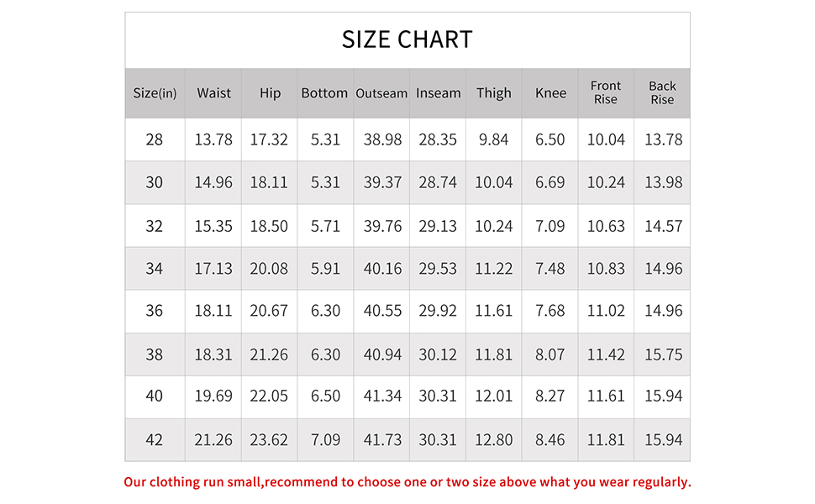815x504 pixels.
Task: Click the 8.07 knee value for size 38
Action: (x=550, y=354)
